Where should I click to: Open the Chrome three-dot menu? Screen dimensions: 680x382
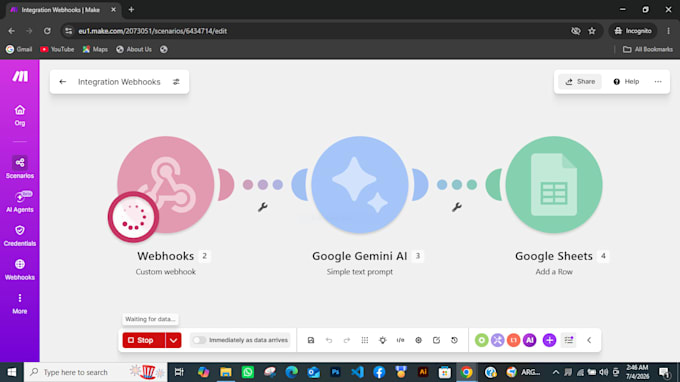click(668, 31)
